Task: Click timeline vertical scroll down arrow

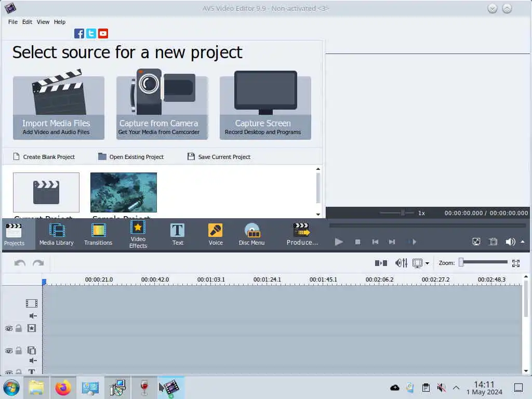Action: tap(526, 371)
